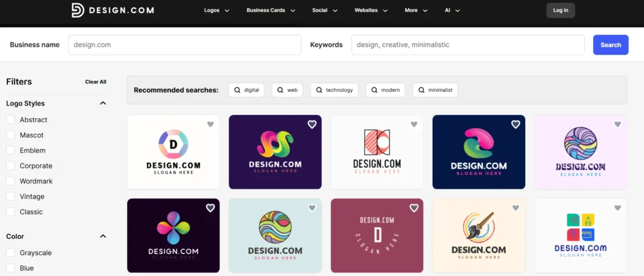Screen dimensions: 644x276
Task: Collapse the Logo Styles filter section
Action: point(103,103)
